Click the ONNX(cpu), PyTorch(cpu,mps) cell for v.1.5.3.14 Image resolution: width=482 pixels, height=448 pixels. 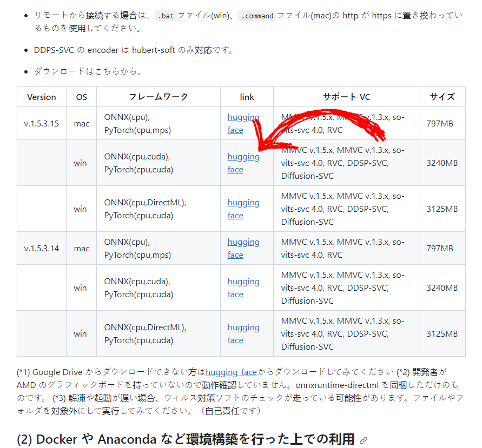click(159, 249)
